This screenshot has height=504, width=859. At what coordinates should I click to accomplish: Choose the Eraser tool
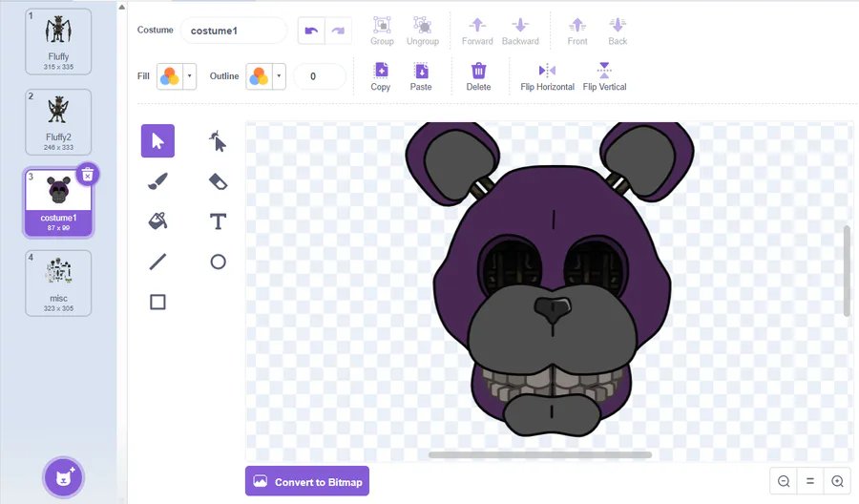point(218,181)
